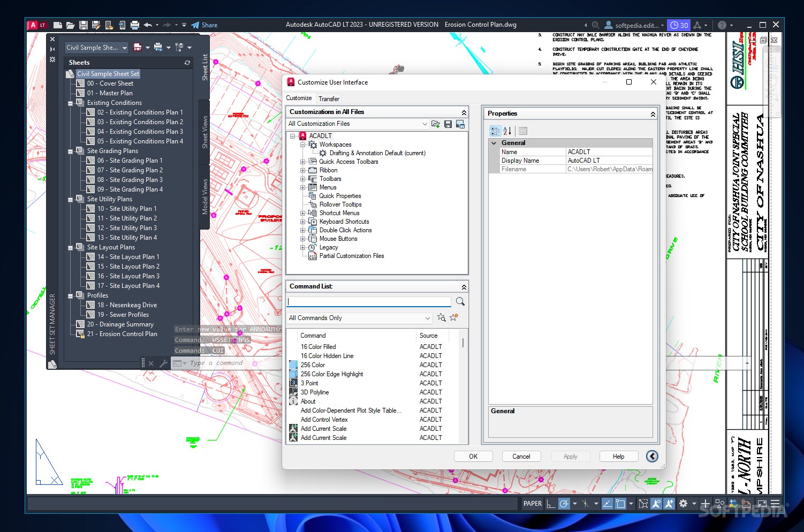Viewport: 804px width, 532px height.
Task: Open the All Commands Only filter dropdown
Action: tap(359, 318)
